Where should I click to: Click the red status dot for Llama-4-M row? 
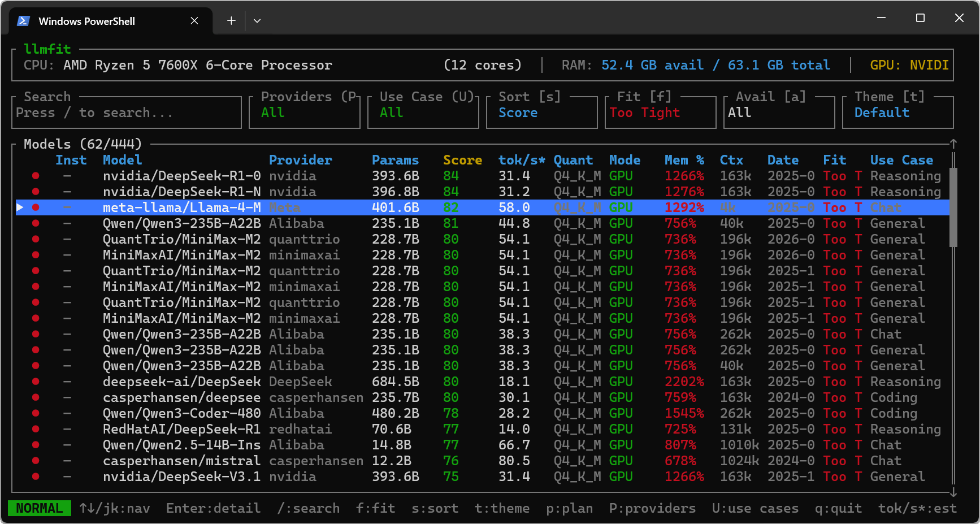click(x=36, y=207)
